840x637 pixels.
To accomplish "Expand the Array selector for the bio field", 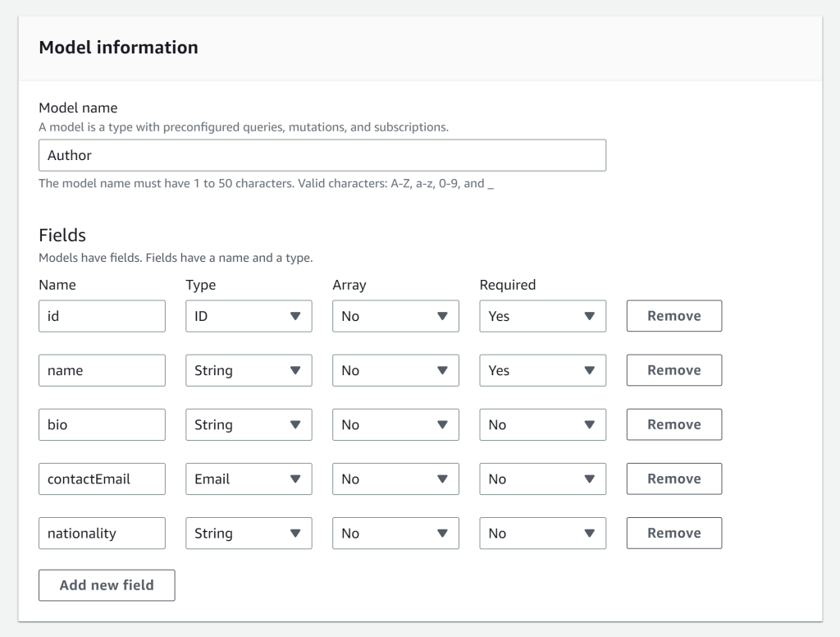I will 395,424.
